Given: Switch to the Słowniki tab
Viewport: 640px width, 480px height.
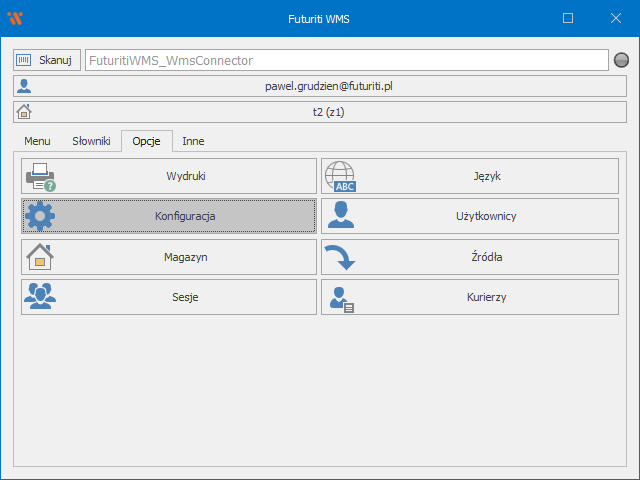Looking at the screenshot, I should [91, 142].
